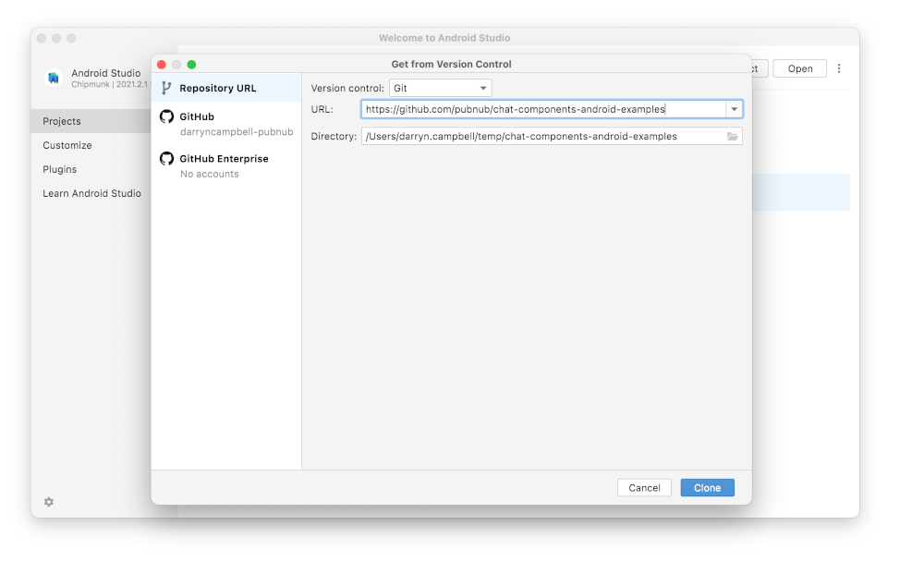Click the Open button
Viewport: 924px width, 562px height.
pyautogui.click(x=799, y=68)
